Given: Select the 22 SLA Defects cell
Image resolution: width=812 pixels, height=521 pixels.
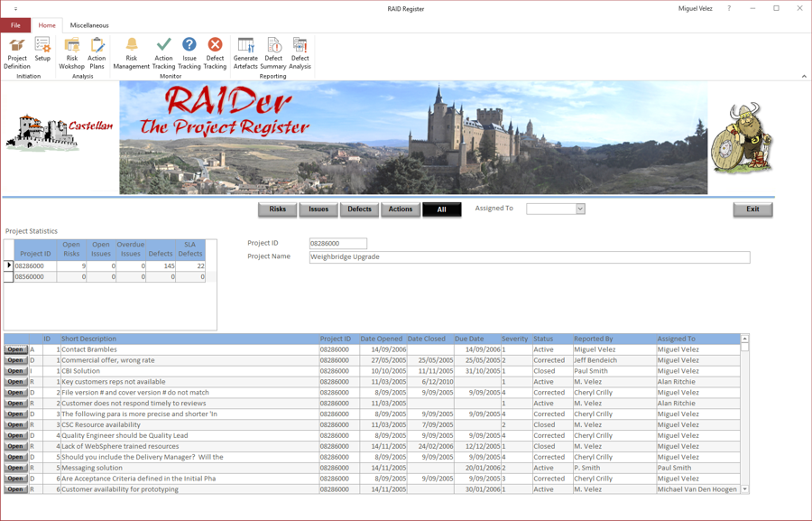Looking at the screenshot, I should coord(190,266).
